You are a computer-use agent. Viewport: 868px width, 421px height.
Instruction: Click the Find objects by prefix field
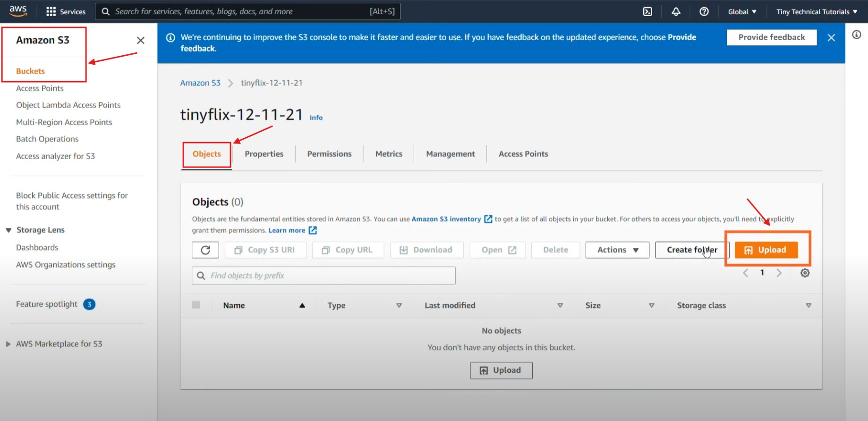pyautogui.click(x=323, y=276)
